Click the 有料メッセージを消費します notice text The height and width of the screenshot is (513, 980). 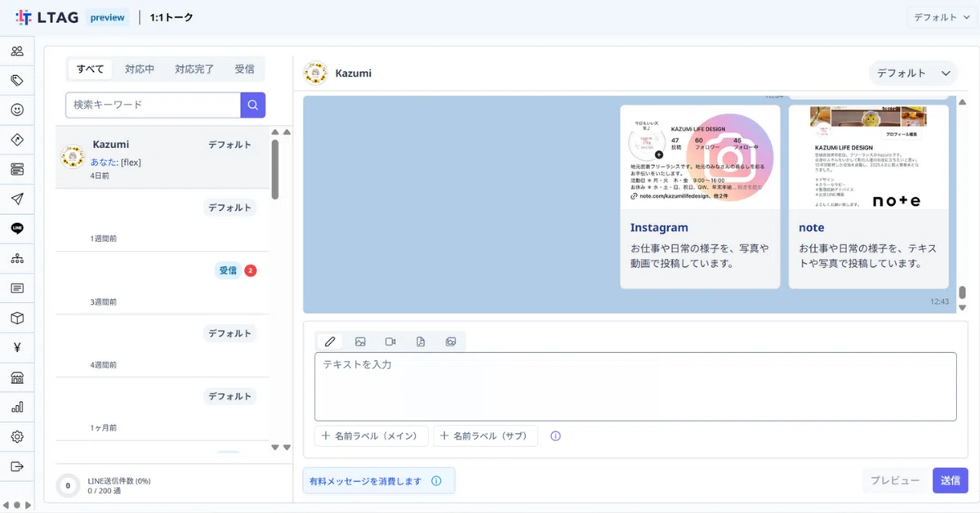[366, 481]
